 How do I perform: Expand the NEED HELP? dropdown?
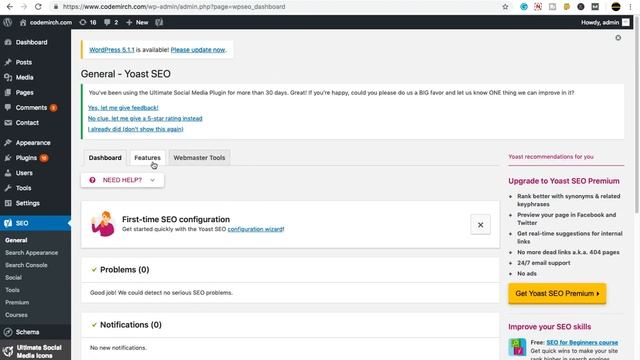click(x=122, y=180)
